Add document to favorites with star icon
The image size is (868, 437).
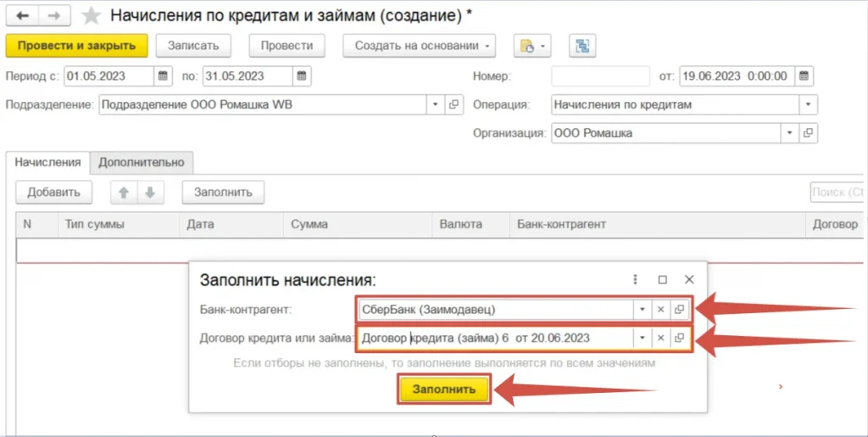(x=91, y=16)
